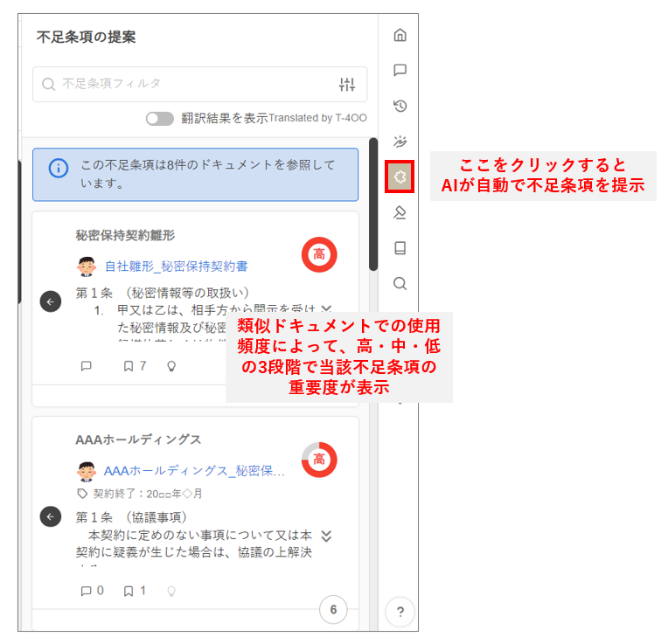Screen dimensions: 661x644
Task: Open the home icon in the sidebar
Action: (x=400, y=36)
